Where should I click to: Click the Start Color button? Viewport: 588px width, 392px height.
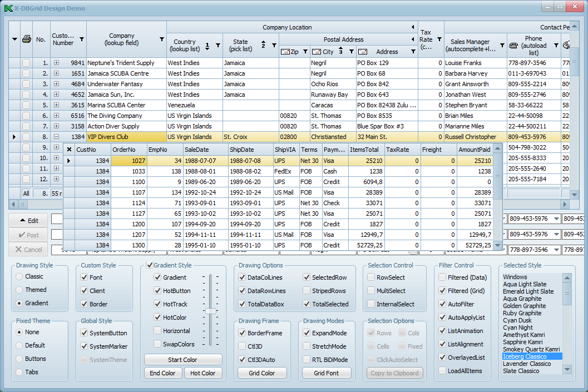(182, 360)
